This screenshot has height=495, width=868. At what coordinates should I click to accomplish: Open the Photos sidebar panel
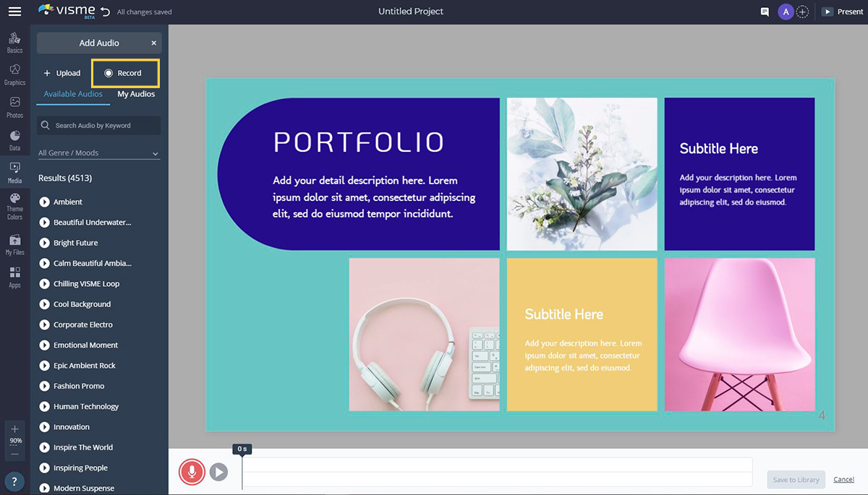point(14,106)
